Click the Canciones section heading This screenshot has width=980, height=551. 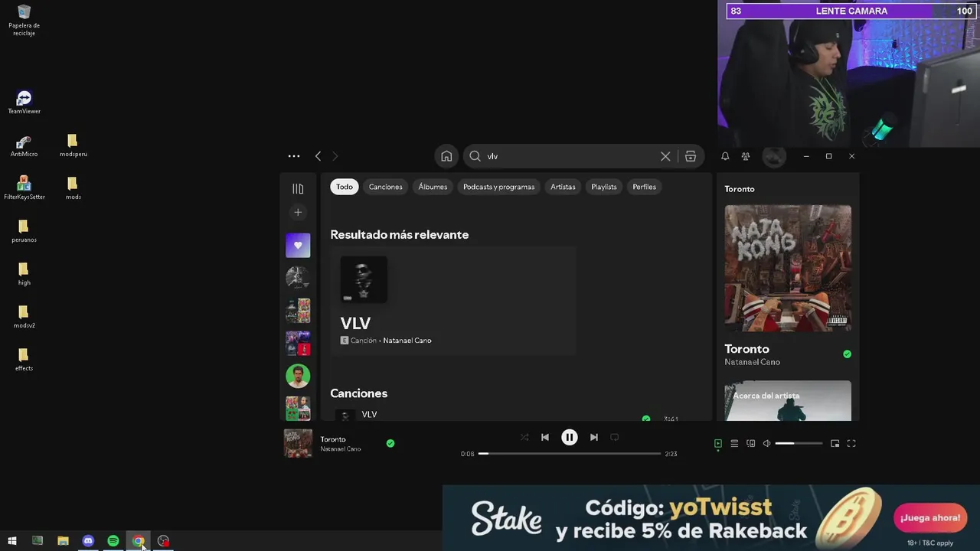point(359,393)
